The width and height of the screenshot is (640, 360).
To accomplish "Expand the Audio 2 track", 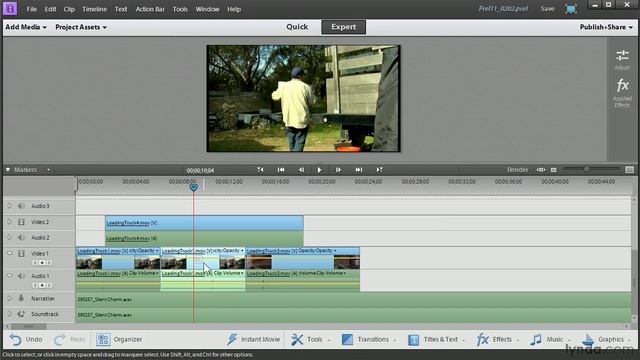I will point(10,238).
